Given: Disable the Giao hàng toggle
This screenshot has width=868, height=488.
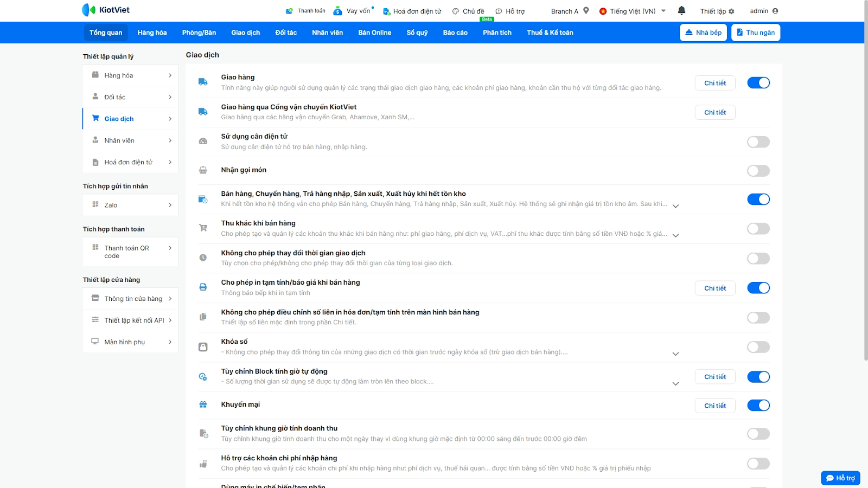Looking at the screenshot, I should (x=758, y=83).
